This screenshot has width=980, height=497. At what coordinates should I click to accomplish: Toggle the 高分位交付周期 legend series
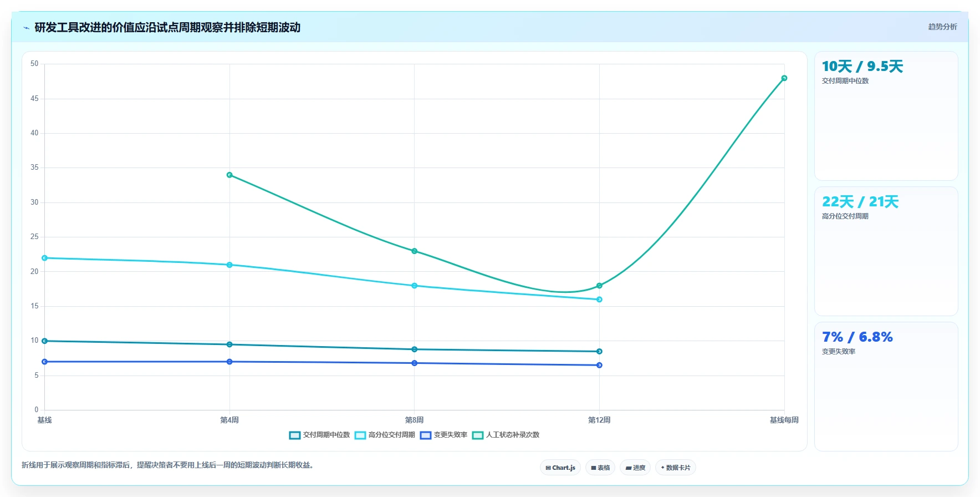tap(385, 435)
